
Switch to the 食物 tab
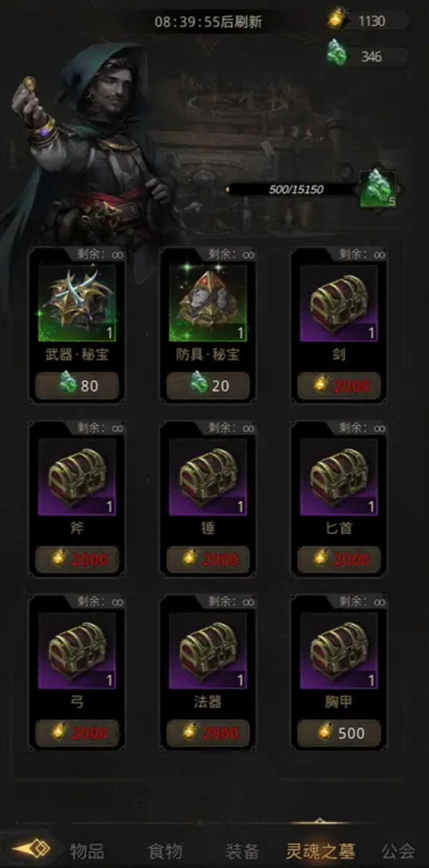165,851
